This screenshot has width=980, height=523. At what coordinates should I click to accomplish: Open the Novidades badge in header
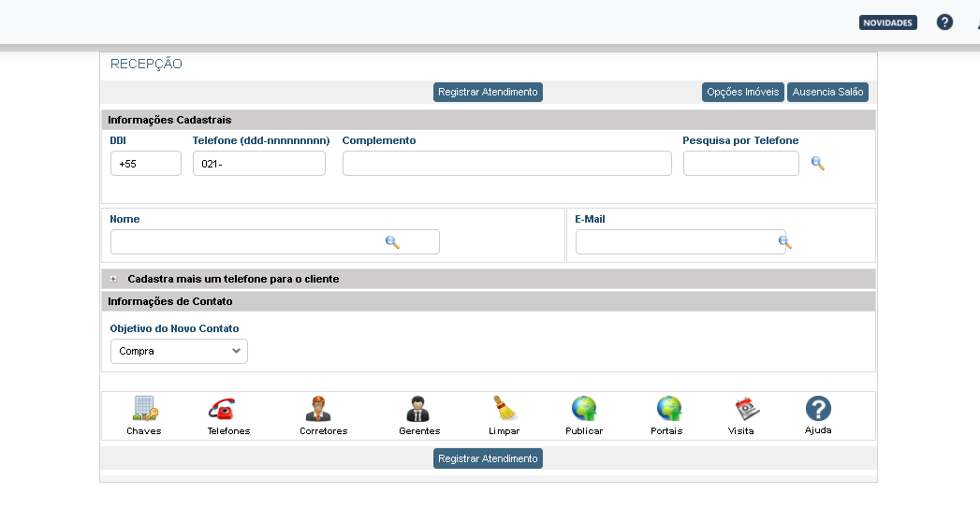(x=887, y=22)
